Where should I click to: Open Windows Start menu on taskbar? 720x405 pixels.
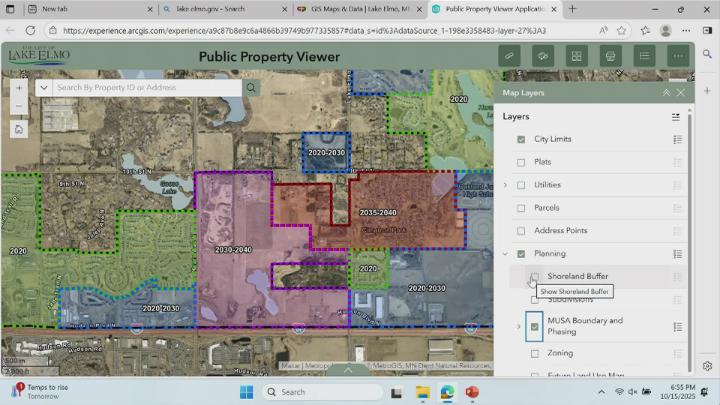pos(246,392)
